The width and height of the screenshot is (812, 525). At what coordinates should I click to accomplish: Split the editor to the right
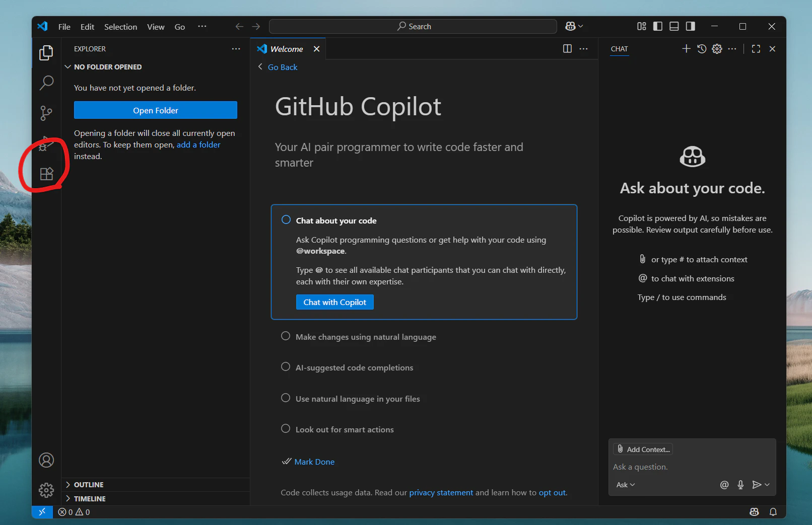(567, 49)
